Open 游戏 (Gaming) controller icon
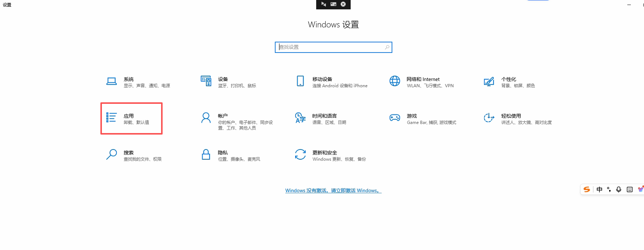The width and height of the screenshot is (644, 250). pos(394,118)
